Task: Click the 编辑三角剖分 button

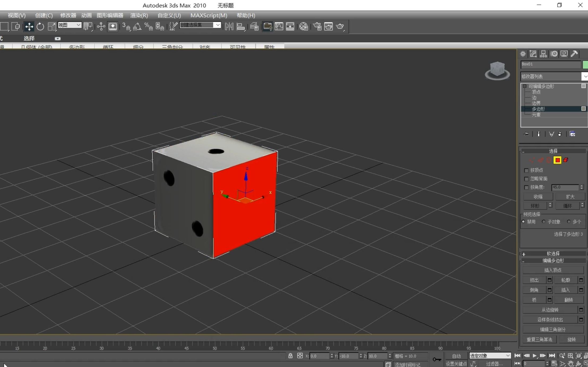Action: click(x=553, y=330)
